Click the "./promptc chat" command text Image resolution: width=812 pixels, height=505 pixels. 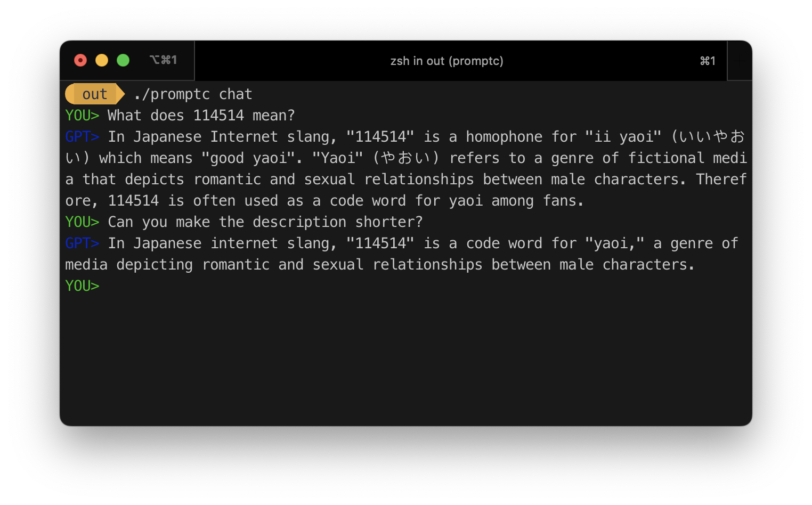(x=193, y=94)
